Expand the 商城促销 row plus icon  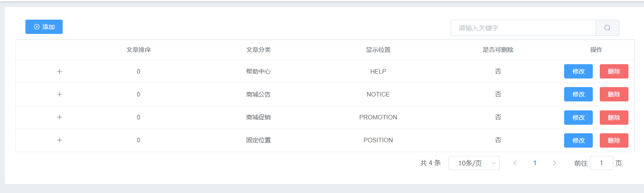[59, 117]
